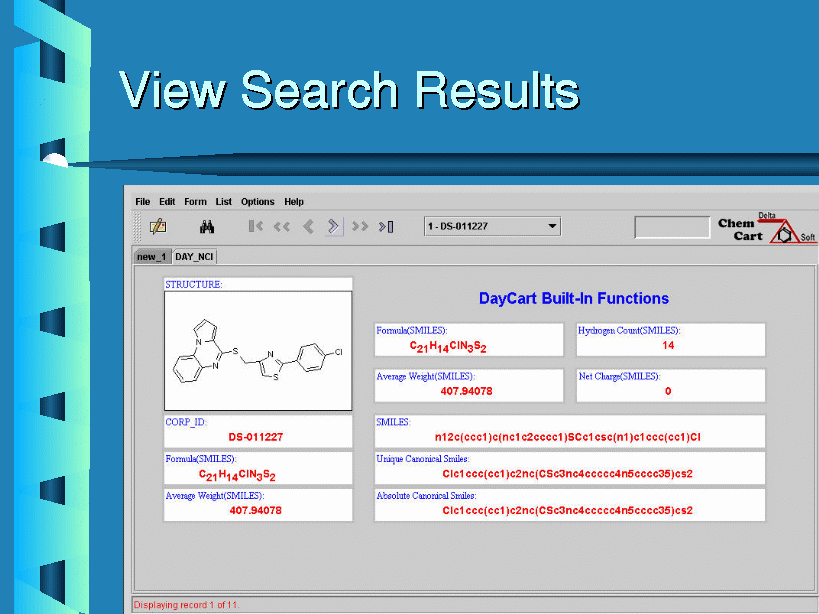
Task: Click the edit form pencil icon
Action: 158,227
